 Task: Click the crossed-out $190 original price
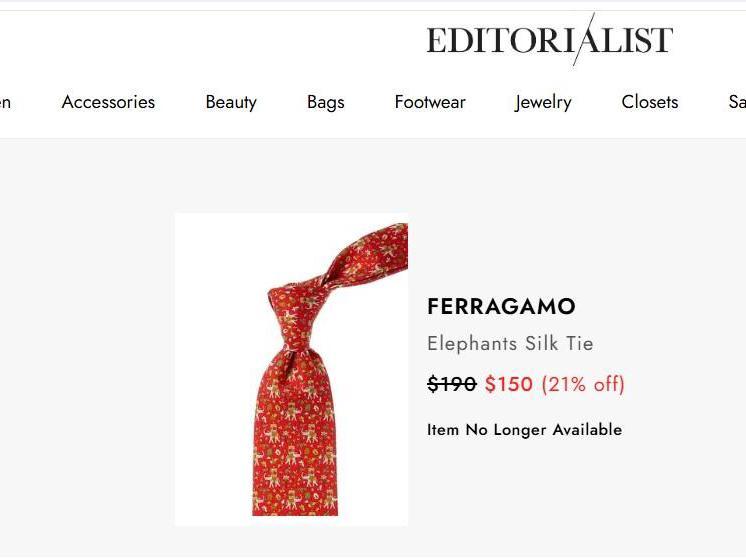click(x=452, y=383)
